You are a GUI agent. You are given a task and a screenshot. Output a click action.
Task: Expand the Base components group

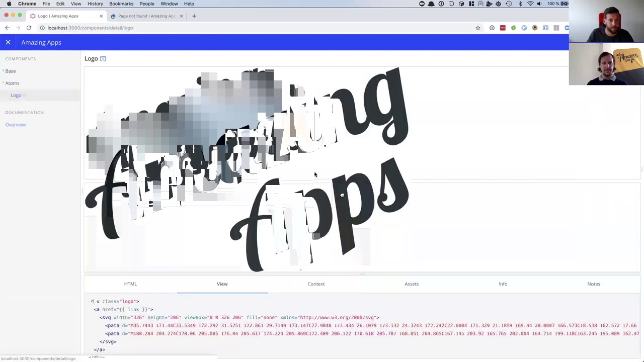10,71
